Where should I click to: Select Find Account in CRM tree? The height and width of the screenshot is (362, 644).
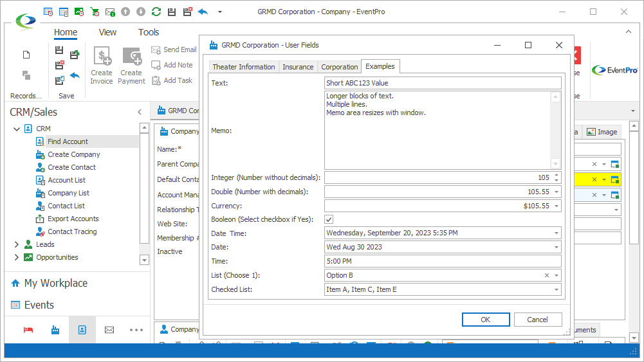click(68, 141)
